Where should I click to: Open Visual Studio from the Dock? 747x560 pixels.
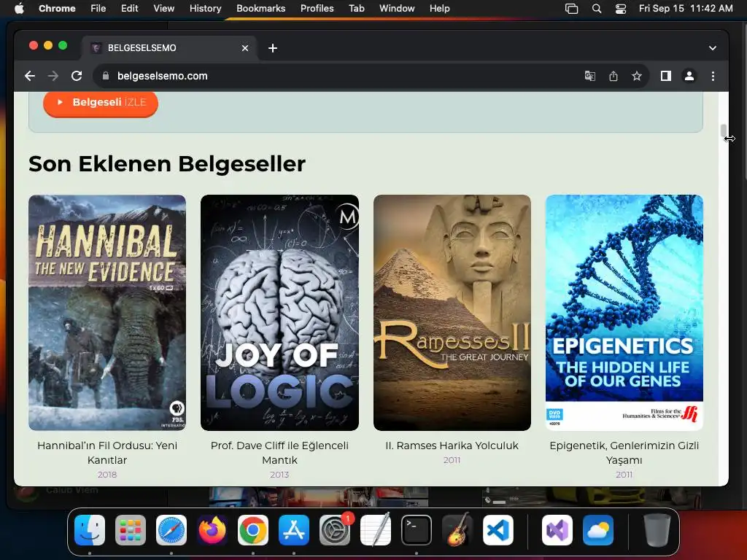click(x=557, y=530)
